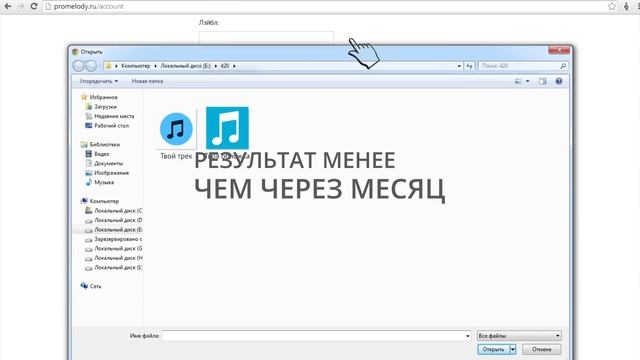Expand the view options dropdown arrow
Screen dimensions: 640x360
[x=527, y=81]
